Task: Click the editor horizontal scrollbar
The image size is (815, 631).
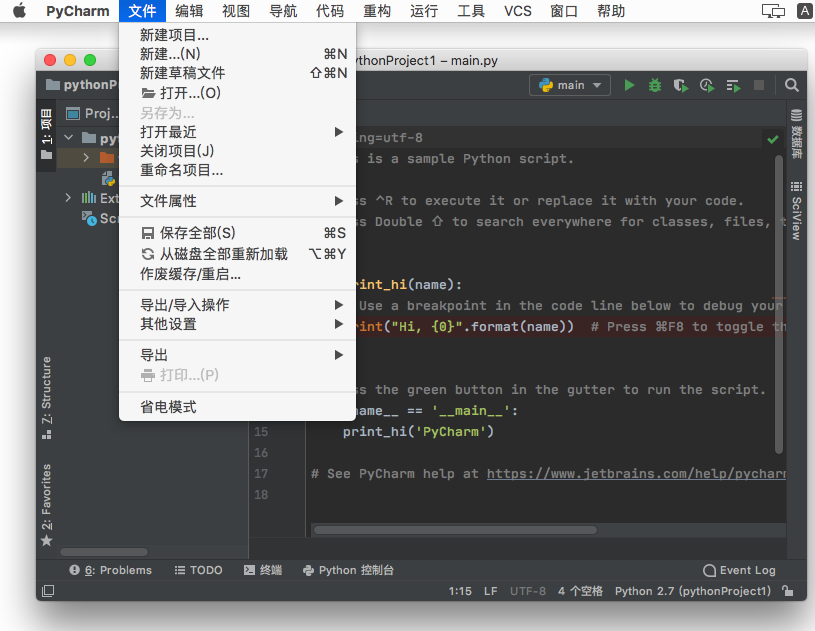Action: (455, 530)
